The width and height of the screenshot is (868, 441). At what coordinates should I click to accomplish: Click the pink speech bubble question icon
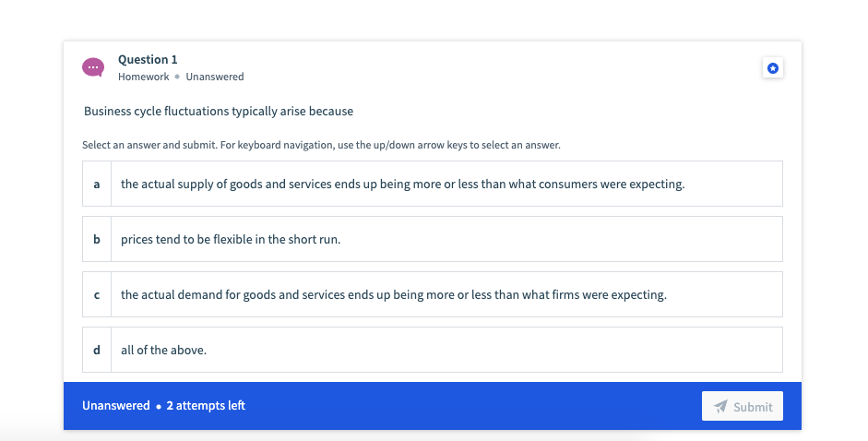(x=93, y=67)
